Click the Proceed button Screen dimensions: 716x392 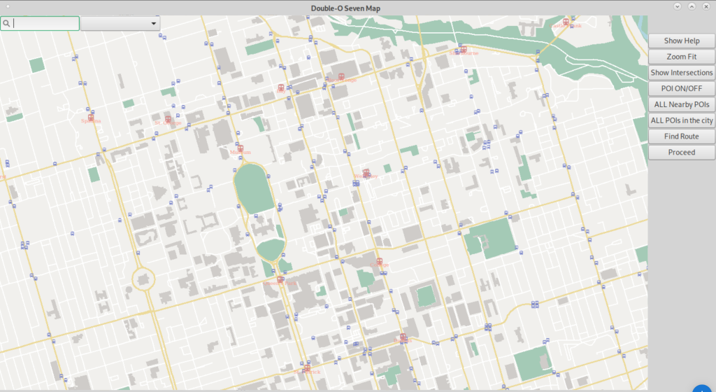pos(681,152)
